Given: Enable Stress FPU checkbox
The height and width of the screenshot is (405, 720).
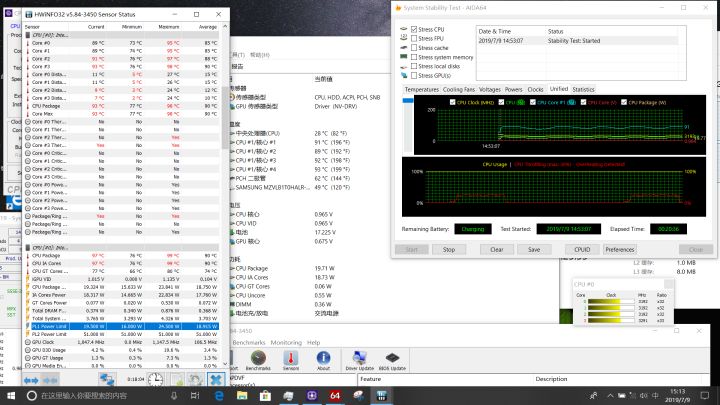Looking at the screenshot, I should 414,39.
